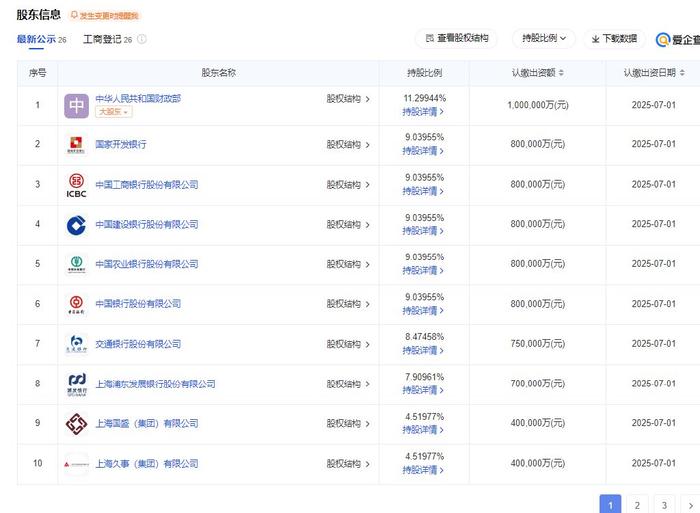Open 股权结构 for 上海久事集团

point(348,463)
